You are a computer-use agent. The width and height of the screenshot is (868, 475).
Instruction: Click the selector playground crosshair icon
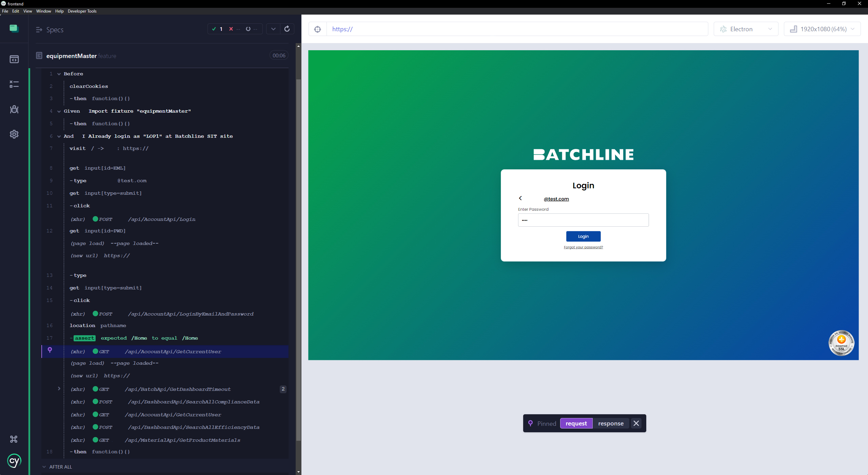pos(318,29)
